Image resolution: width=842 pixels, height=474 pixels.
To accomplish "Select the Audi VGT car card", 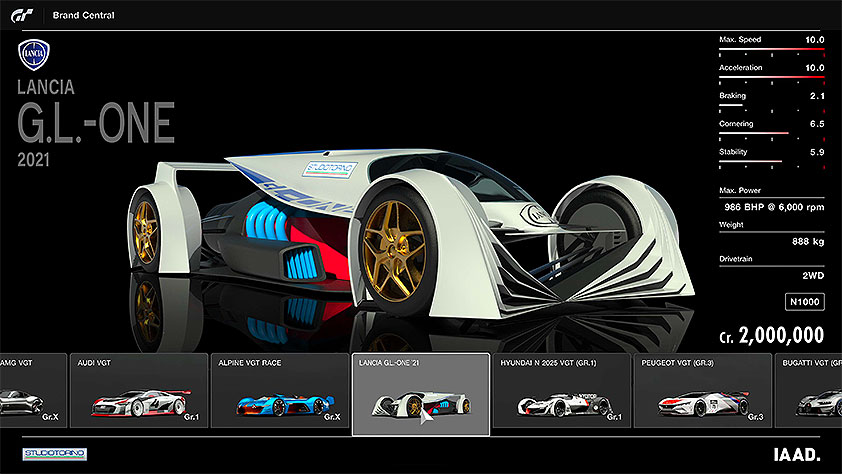I will click(139, 390).
